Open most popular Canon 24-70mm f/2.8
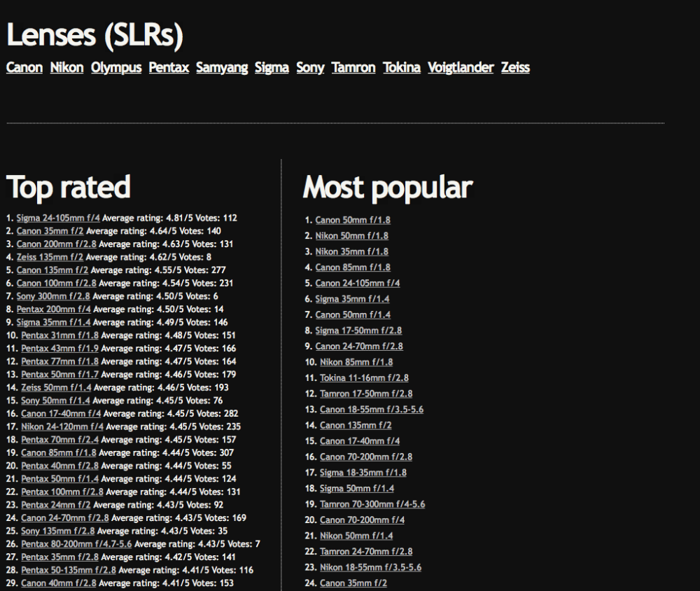700x591 pixels. [359, 346]
